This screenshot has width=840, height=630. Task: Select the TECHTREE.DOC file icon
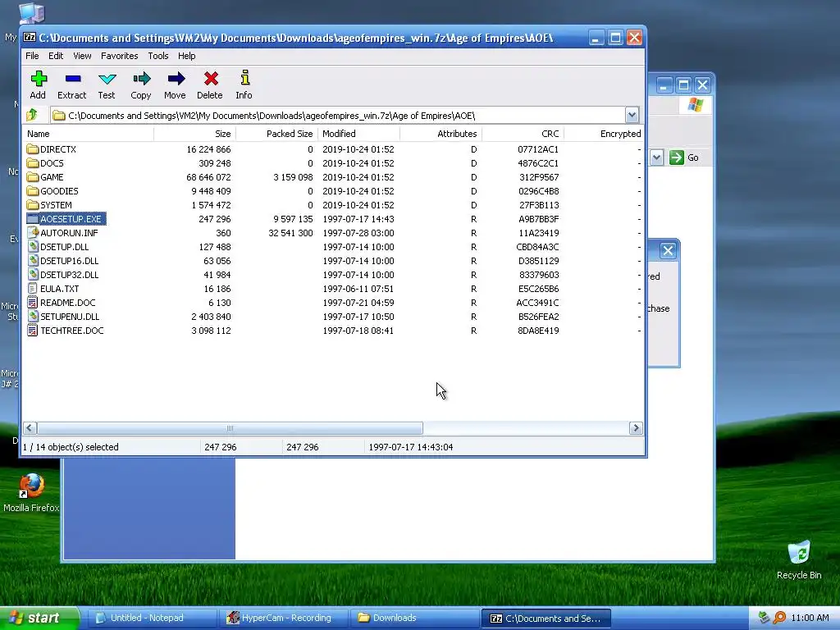coord(33,330)
